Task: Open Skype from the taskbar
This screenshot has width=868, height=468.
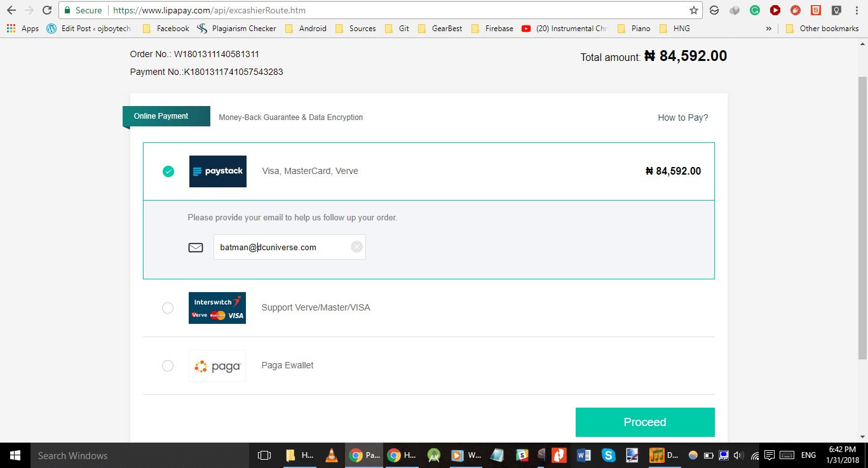Action: pos(608,455)
